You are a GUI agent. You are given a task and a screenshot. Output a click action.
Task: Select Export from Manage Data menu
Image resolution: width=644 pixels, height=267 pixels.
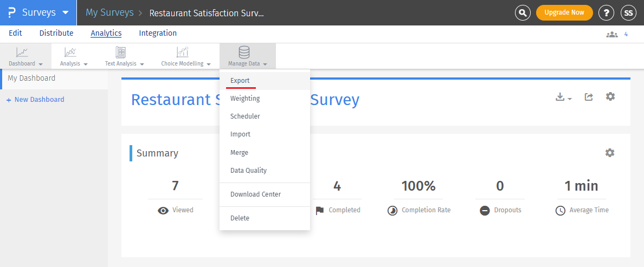[240, 81]
